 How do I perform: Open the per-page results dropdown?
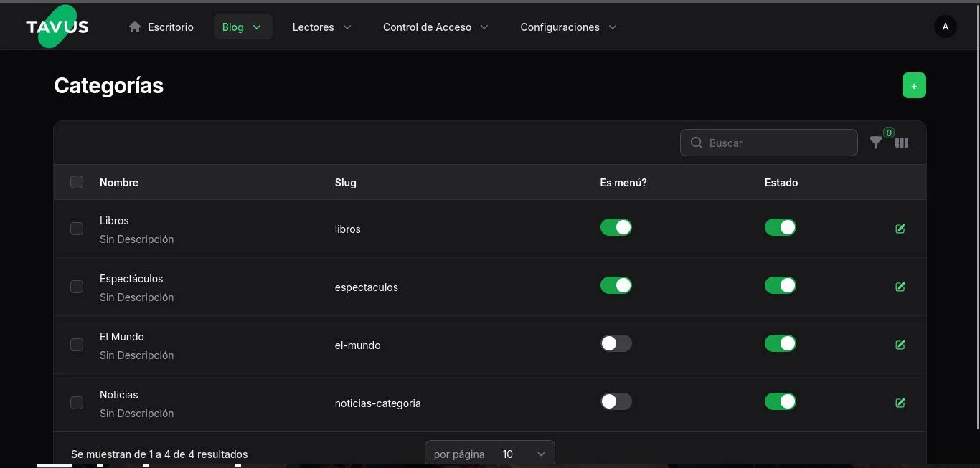tap(524, 454)
